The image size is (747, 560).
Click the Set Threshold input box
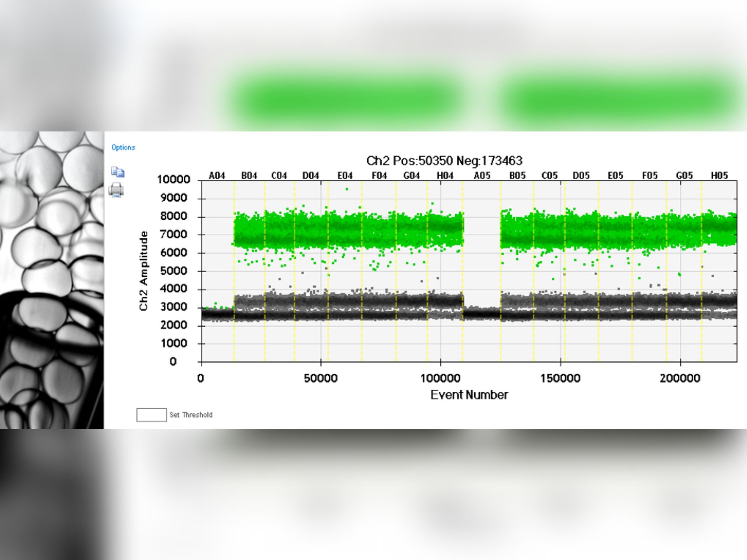pyautogui.click(x=151, y=415)
